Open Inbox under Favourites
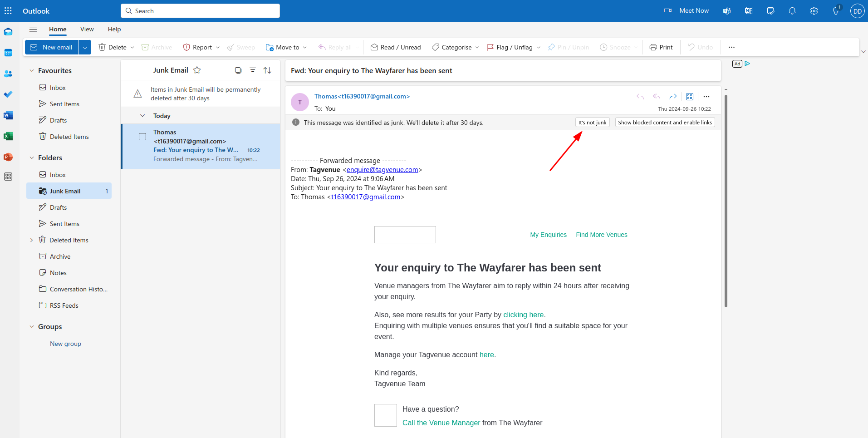 pyautogui.click(x=69, y=88)
